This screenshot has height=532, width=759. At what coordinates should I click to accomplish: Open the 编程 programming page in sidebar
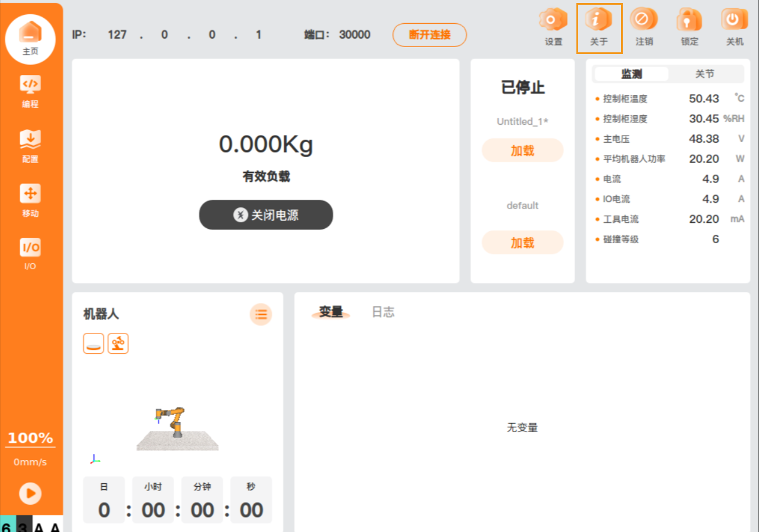(30, 91)
